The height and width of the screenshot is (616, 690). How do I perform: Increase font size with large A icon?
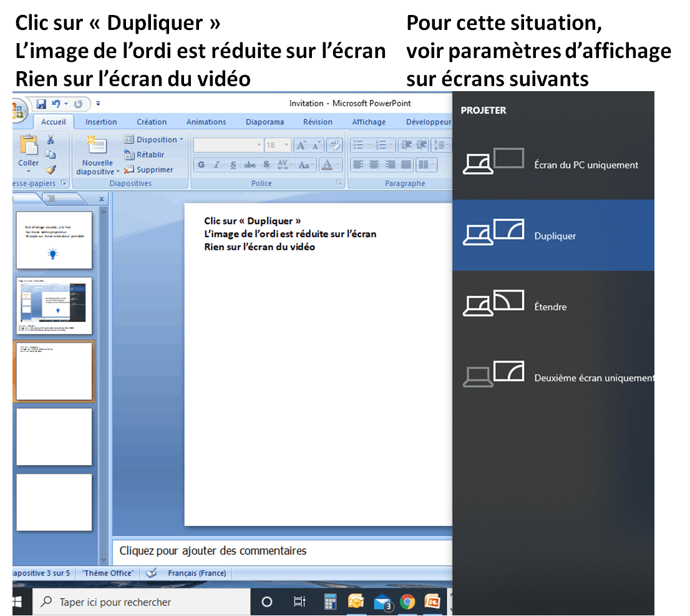[x=301, y=145]
